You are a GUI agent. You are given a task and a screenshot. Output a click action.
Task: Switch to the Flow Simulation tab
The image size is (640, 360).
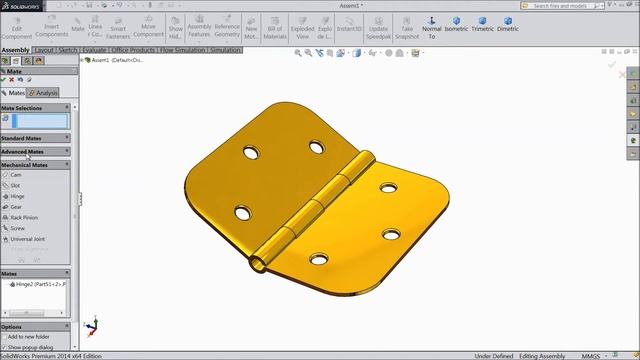click(x=182, y=50)
